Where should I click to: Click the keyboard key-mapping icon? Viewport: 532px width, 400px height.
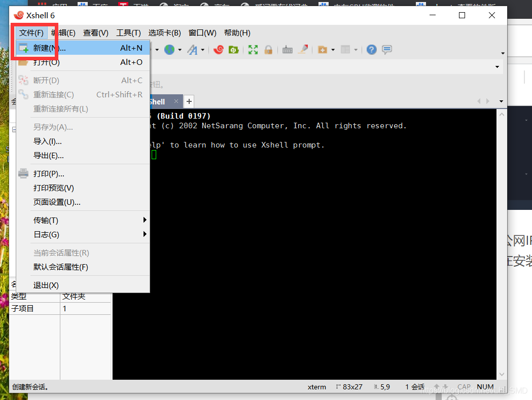(x=288, y=50)
